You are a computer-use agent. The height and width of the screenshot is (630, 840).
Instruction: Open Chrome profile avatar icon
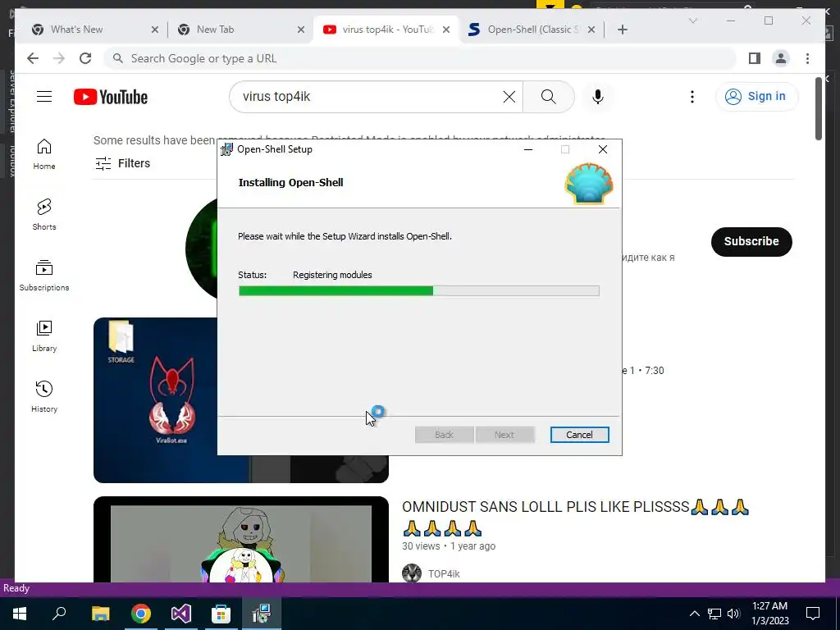(x=781, y=58)
